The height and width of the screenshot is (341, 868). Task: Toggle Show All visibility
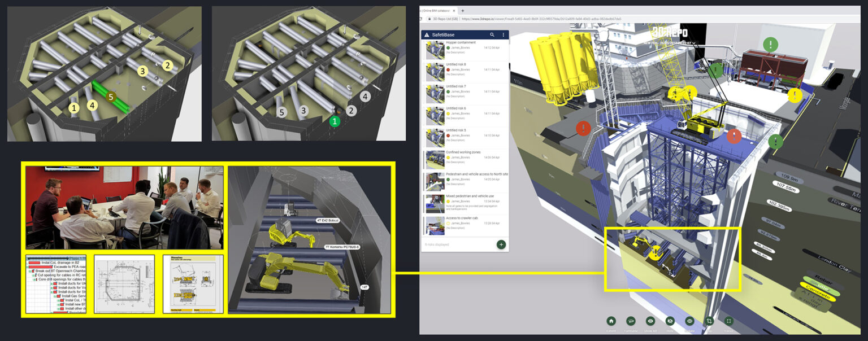pos(650,321)
